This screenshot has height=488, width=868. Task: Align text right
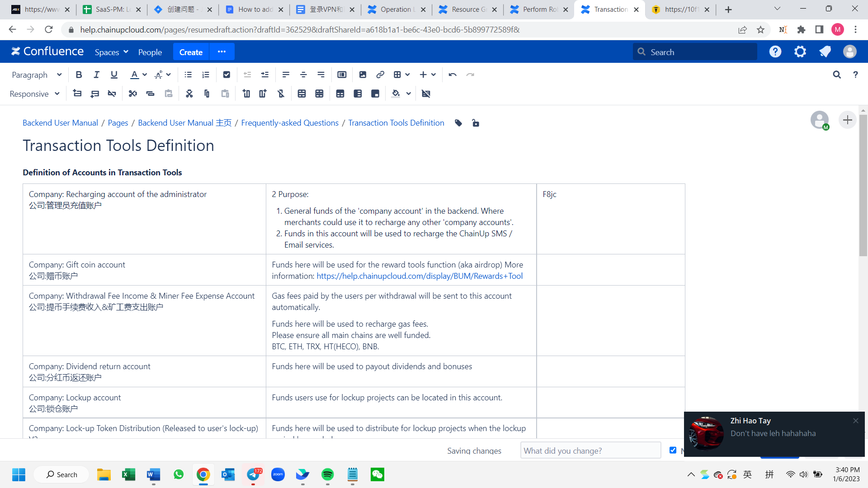pos(321,75)
